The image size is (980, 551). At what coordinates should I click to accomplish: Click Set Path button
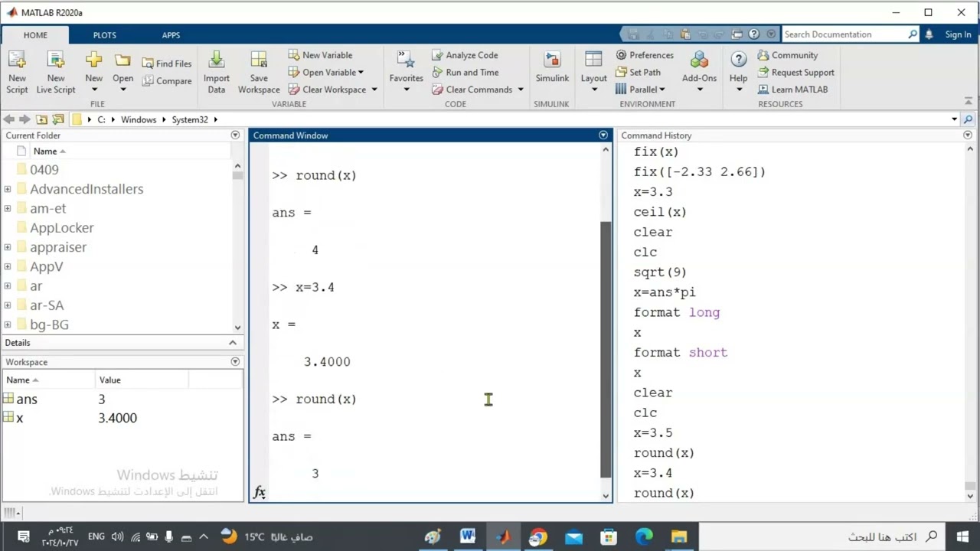(638, 72)
